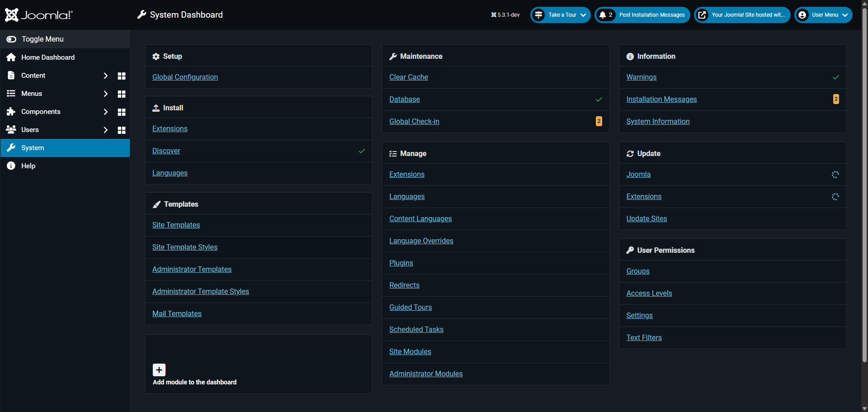Open Help in the sidebar menu

click(65, 166)
